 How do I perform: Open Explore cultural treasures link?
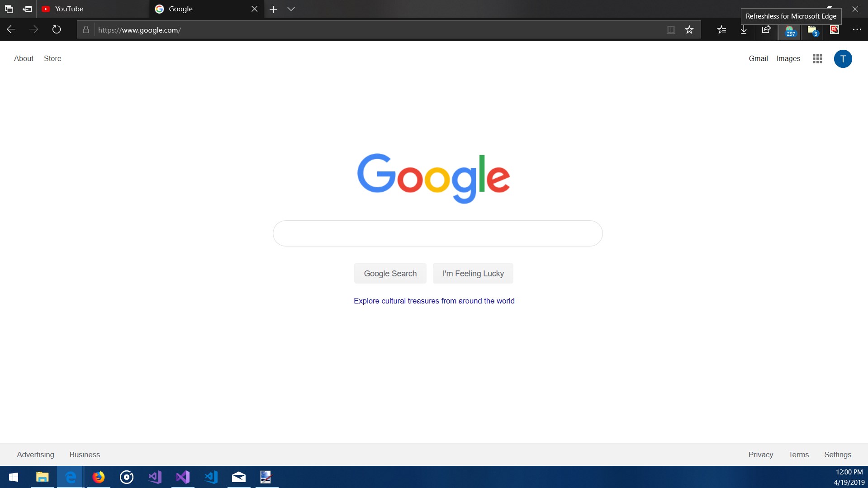[434, 301]
